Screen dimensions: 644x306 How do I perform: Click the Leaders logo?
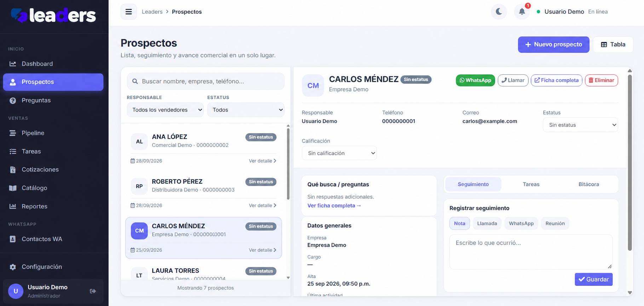click(53, 15)
